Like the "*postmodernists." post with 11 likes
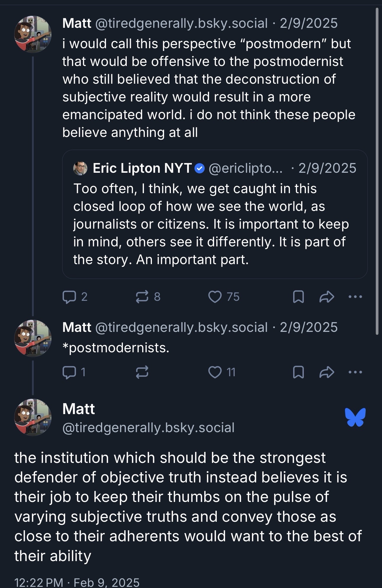 [x=215, y=372]
